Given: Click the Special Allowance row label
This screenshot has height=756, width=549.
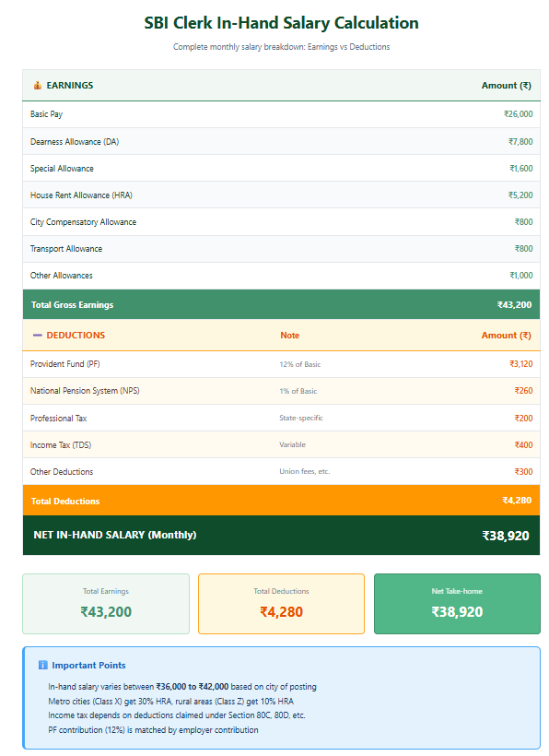Looking at the screenshot, I should click(x=62, y=169).
